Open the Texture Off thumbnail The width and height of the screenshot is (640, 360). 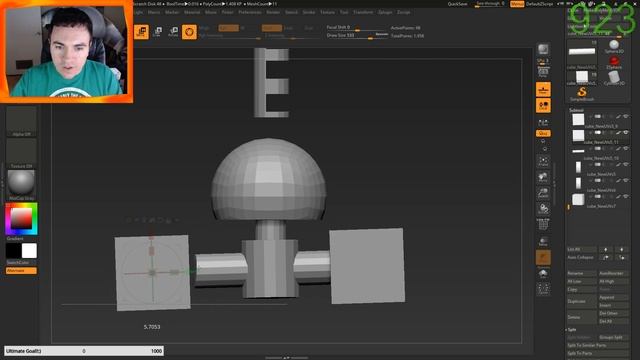tap(21, 153)
